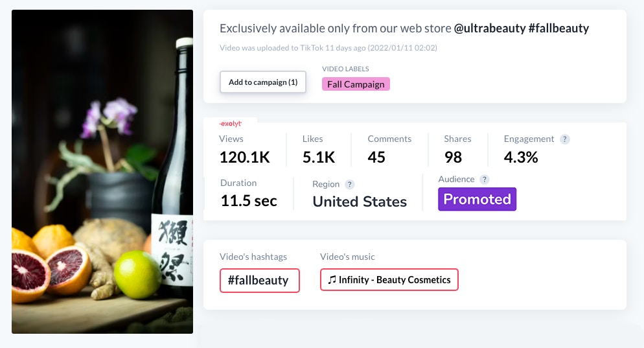Click the help icon next to Engagement

565,139
